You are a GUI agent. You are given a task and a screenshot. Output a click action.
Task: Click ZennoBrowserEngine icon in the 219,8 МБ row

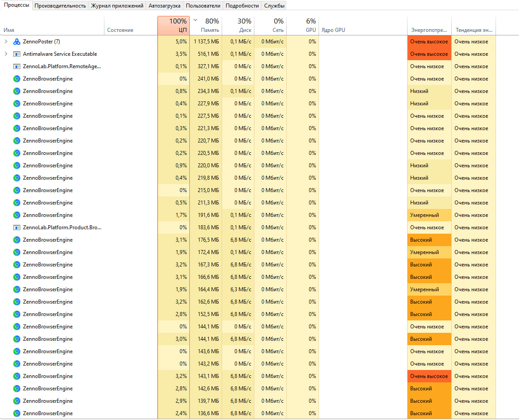click(17, 178)
